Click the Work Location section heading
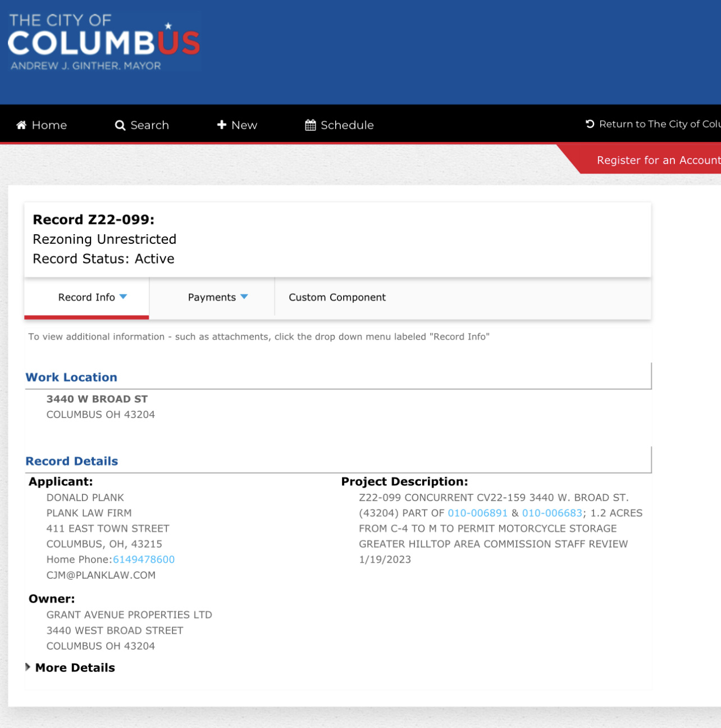This screenshot has width=721, height=728. click(71, 377)
